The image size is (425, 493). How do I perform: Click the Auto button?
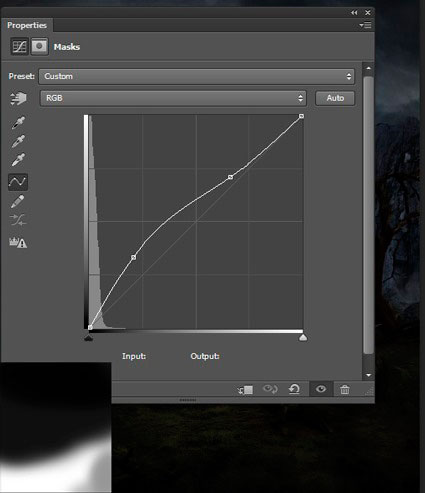pyautogui.click(x=335, y=98)
